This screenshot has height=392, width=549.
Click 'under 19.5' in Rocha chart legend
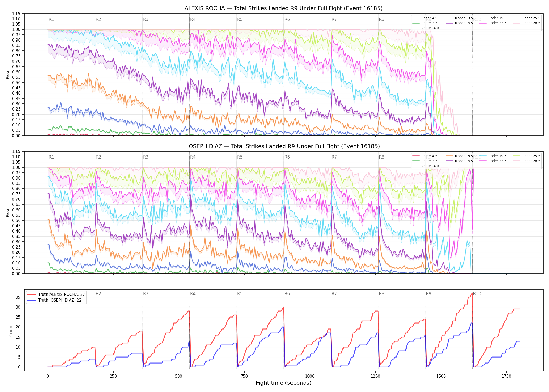497,18
